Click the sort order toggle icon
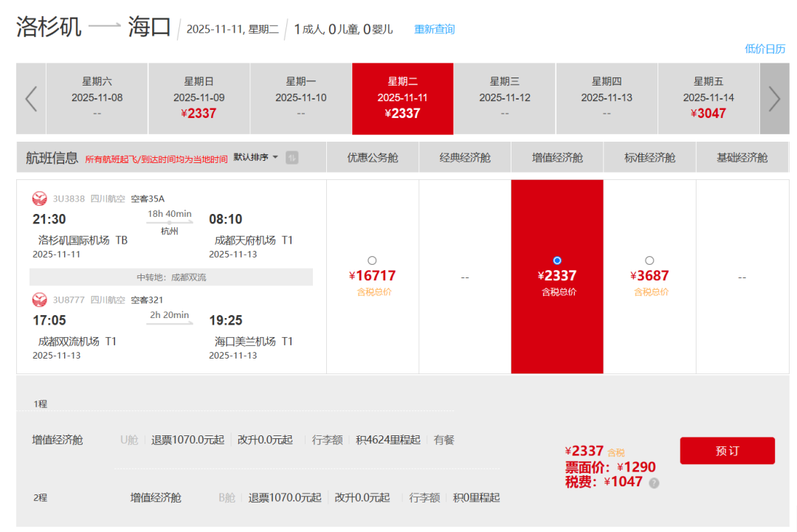Image resolution: width=797 pixels, height=532 pixels. click(292, 157)
